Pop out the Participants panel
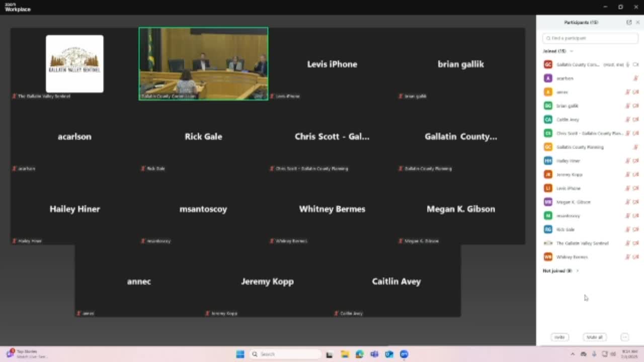 [x=628, y=23]
